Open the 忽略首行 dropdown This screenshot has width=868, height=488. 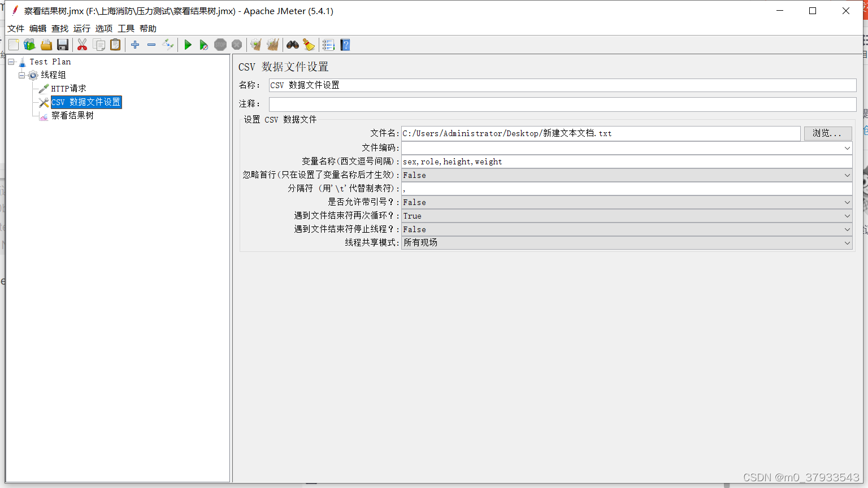pos(627,175)
